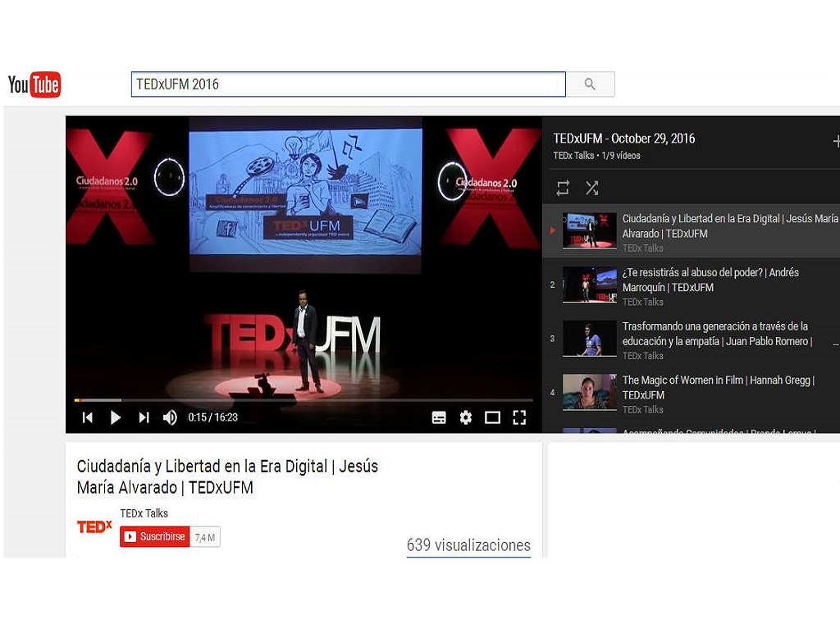Open The Magic of Women in Film thumbnail

[x=589, y=392]
